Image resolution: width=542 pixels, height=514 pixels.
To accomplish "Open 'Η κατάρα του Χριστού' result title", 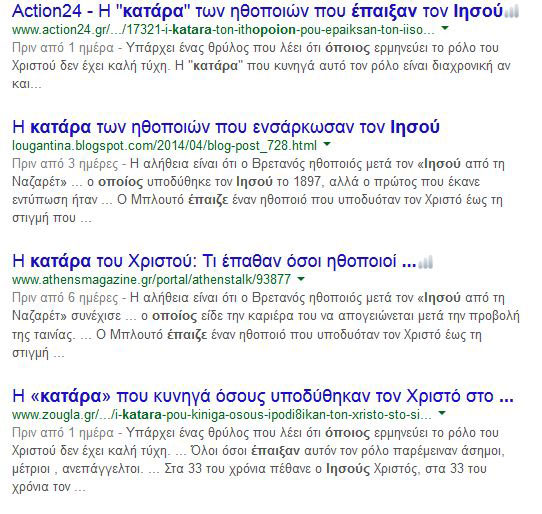I will coord(214,261).
